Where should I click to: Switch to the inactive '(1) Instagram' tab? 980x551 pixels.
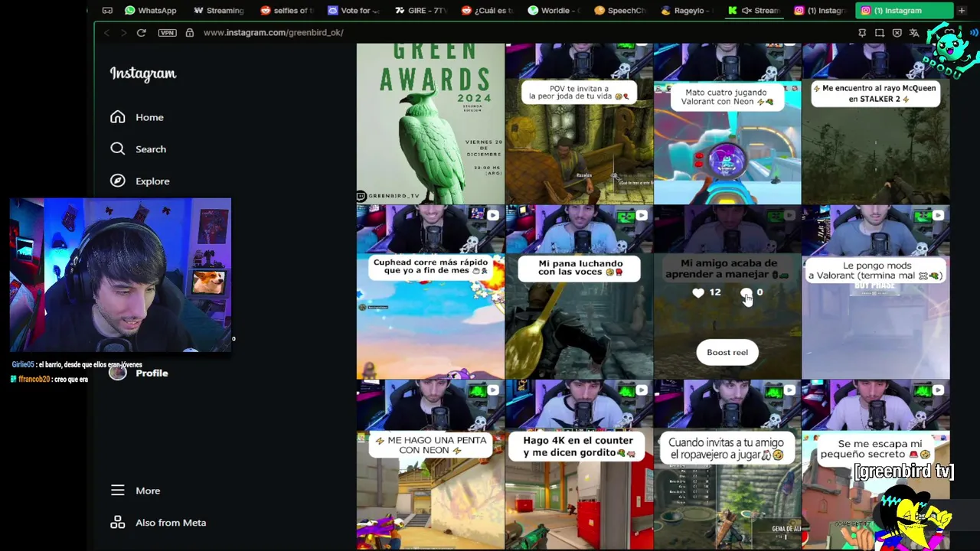(x=819, y=11)
